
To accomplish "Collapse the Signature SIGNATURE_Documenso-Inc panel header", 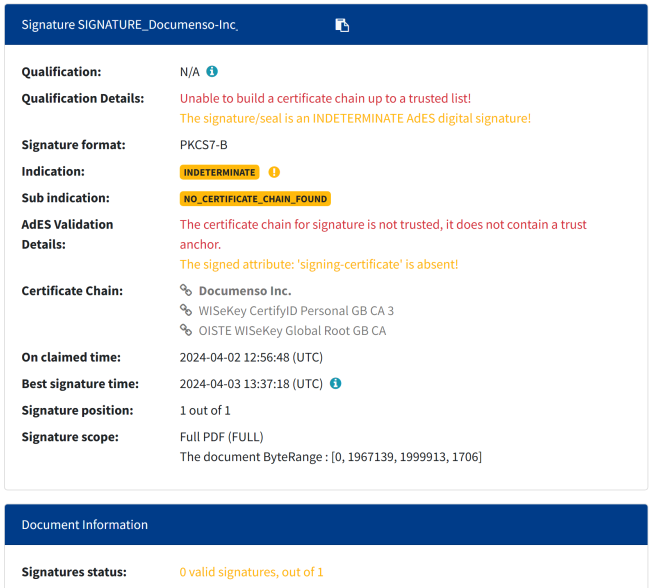I will click(500, 25).
